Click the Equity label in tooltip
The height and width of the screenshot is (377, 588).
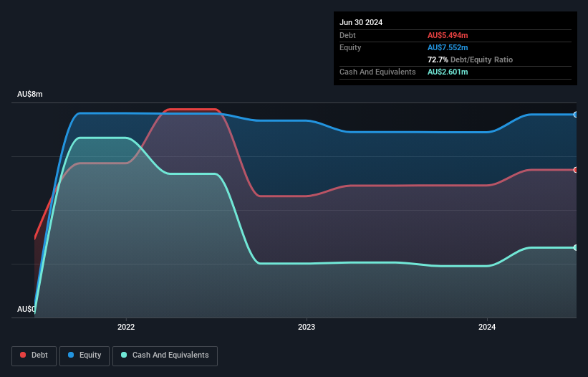pyautogui.click(x=350, y=47)
